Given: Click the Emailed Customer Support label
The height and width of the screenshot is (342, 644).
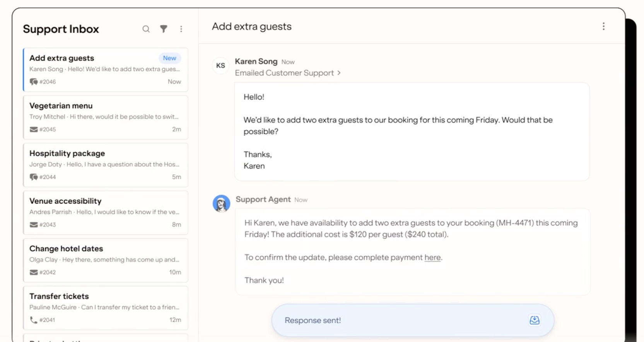Looking at the screenshot, I should pos(284,73).
